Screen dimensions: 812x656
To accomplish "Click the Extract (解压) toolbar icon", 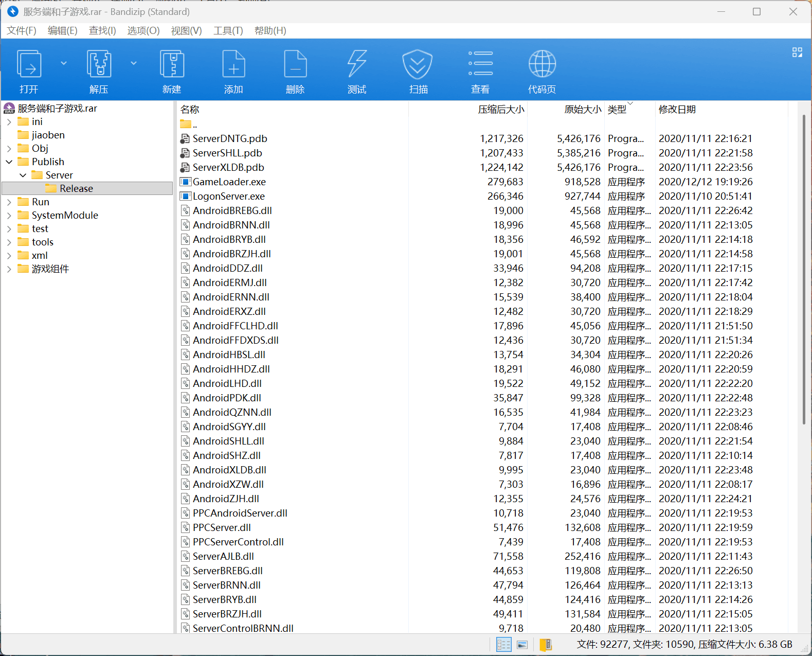I will (99, 64).
